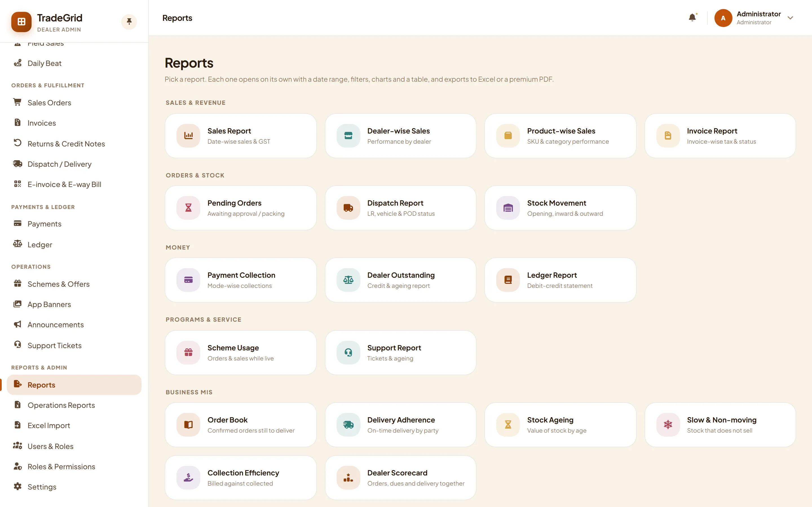Click the Collection Efficiency card

[x=240, y=477]
